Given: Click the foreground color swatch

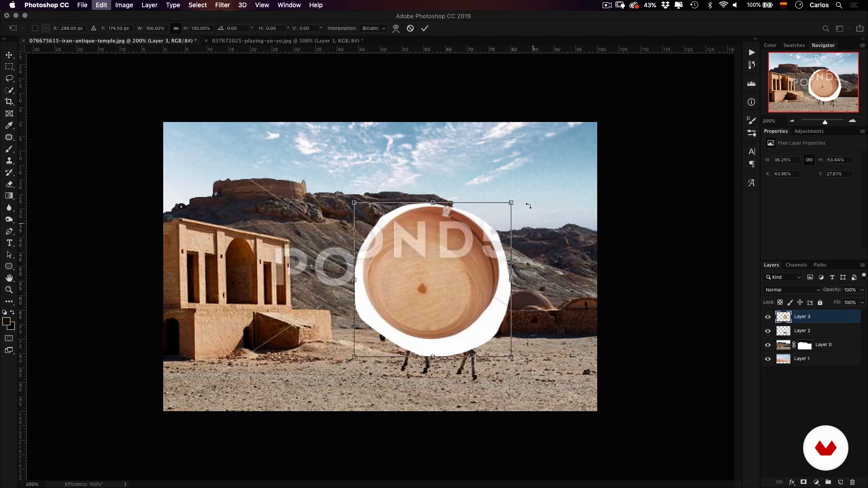Looking at the screenshot, I should pyautogui.click(x=6, y=321).
